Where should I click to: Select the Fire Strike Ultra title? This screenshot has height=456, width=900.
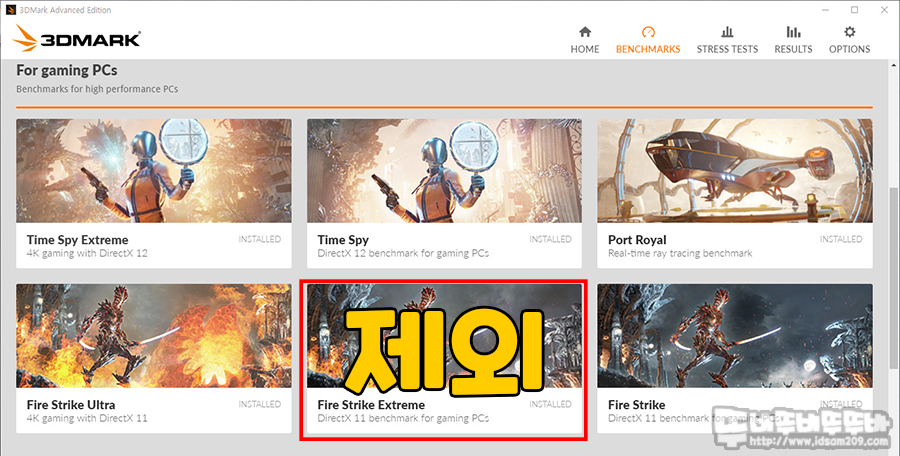(x=71, y=405)
